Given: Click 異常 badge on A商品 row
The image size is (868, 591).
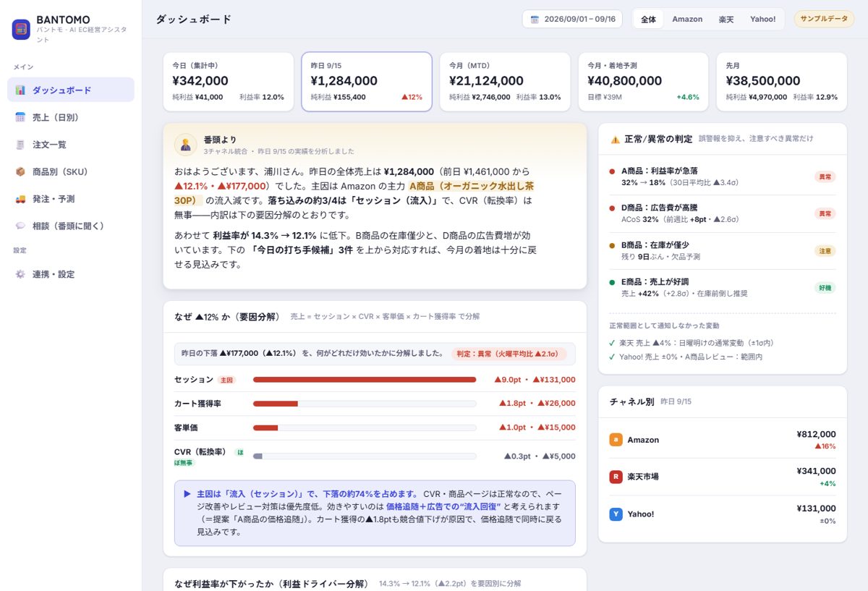Looking at the screenshot, I should click(x=825, y=177).
